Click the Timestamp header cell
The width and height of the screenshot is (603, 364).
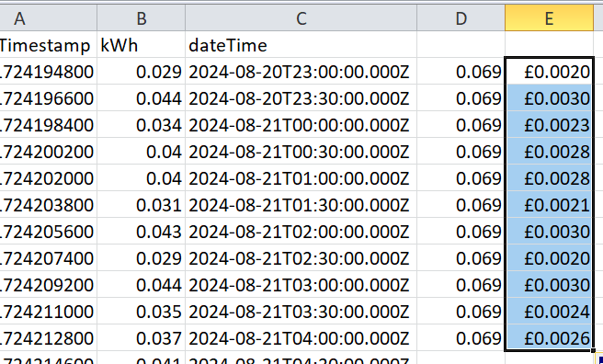[48, 45]
